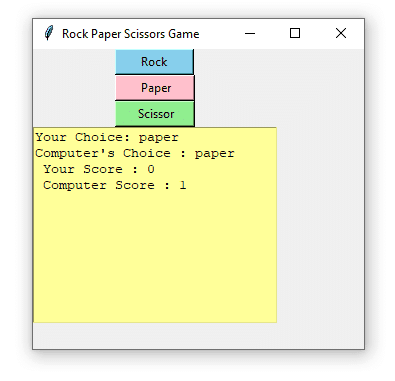Close the Rock Paper Scissors Game window
The width and height of the screenshot is (395, 381).
coord(341,33)
